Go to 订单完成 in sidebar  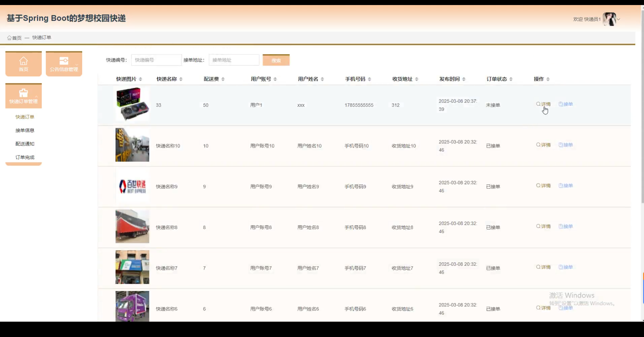(25, 157)
